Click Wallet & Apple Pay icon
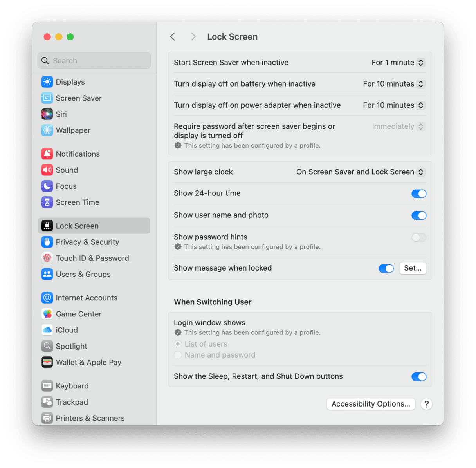Viewport: 476px width, 468px height. click(47, 362)
